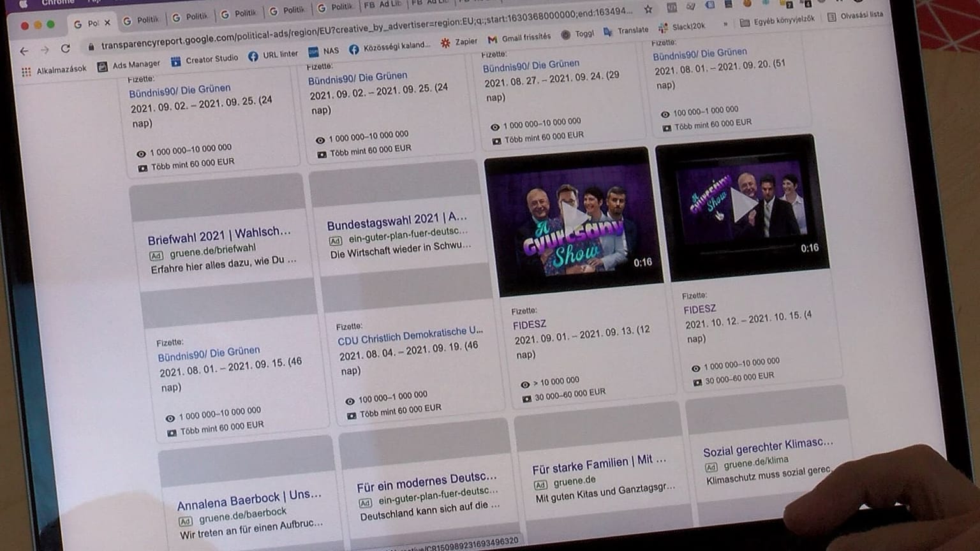Click money spend icon beside '30 000–60 000 EUR' on 09.01–09.13 ad

526,399
